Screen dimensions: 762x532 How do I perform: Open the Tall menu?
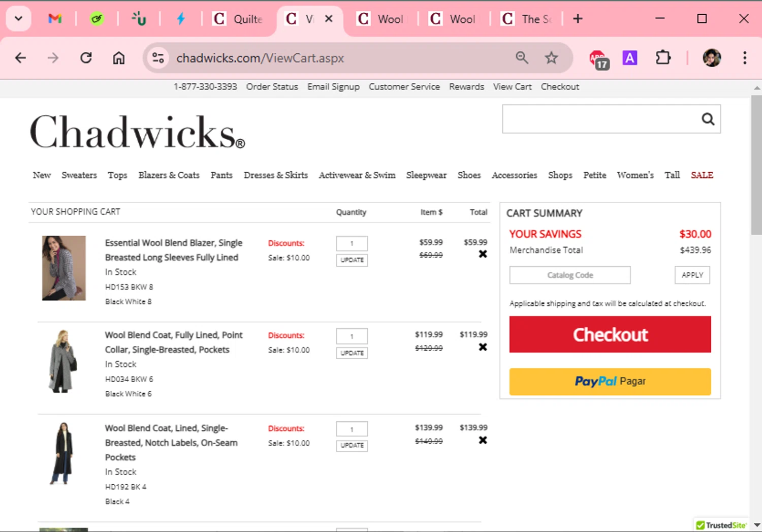[672, 175]
